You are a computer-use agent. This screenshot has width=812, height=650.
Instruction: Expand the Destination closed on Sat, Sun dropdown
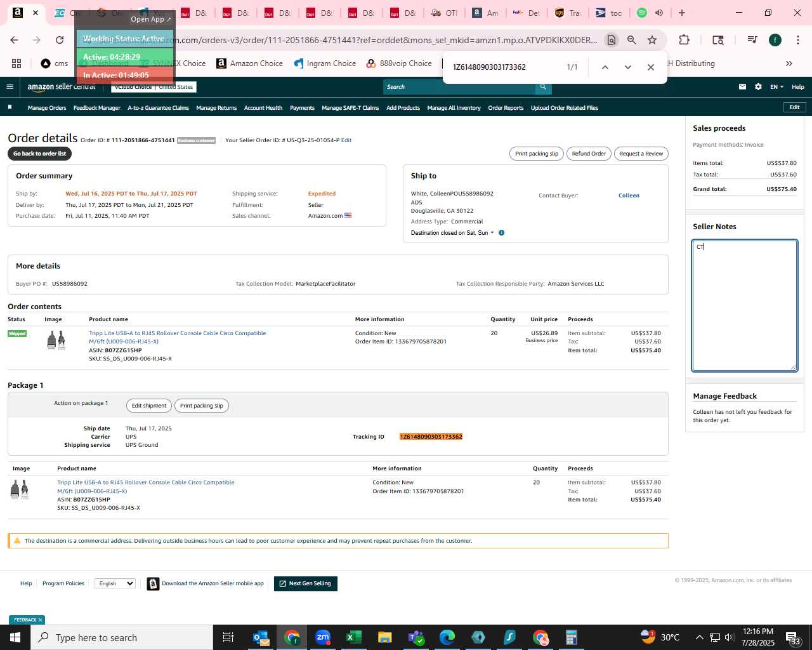(x=452, y=233)
